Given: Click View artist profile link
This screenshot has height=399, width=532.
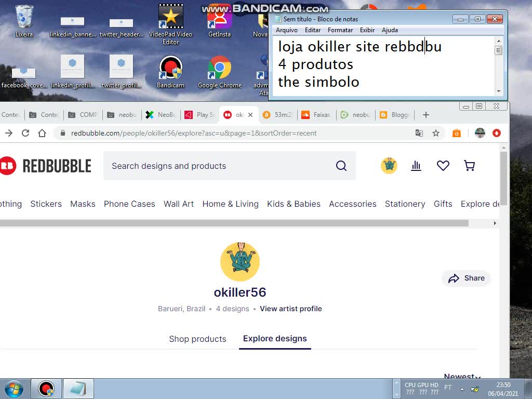Looking at the screenshot, I should coord(291,309).
